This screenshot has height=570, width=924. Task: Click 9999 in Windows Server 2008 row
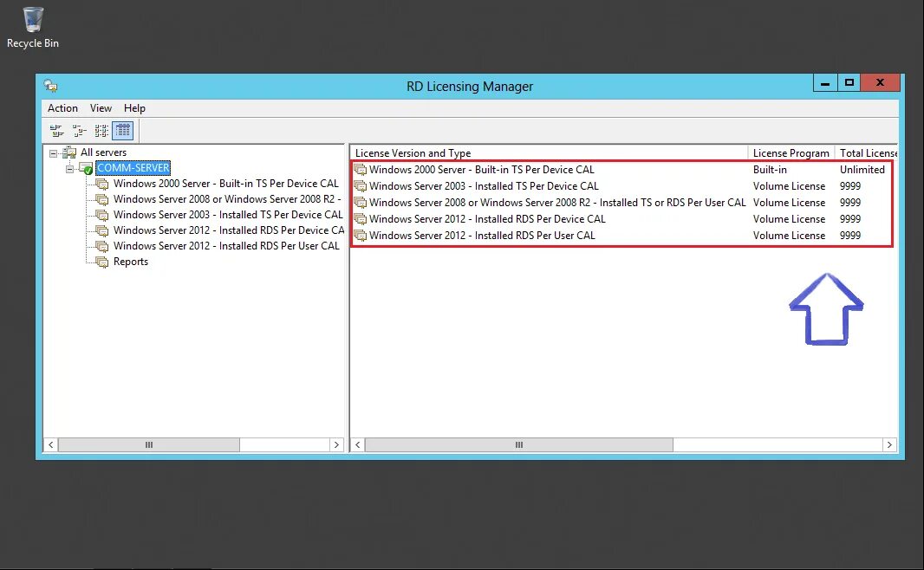850,203
